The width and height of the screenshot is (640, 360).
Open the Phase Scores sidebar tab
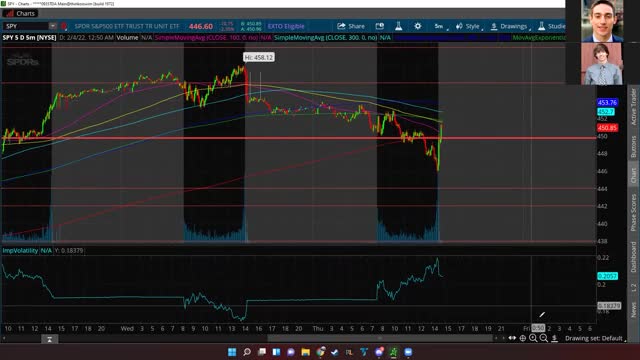coord(633,212)
